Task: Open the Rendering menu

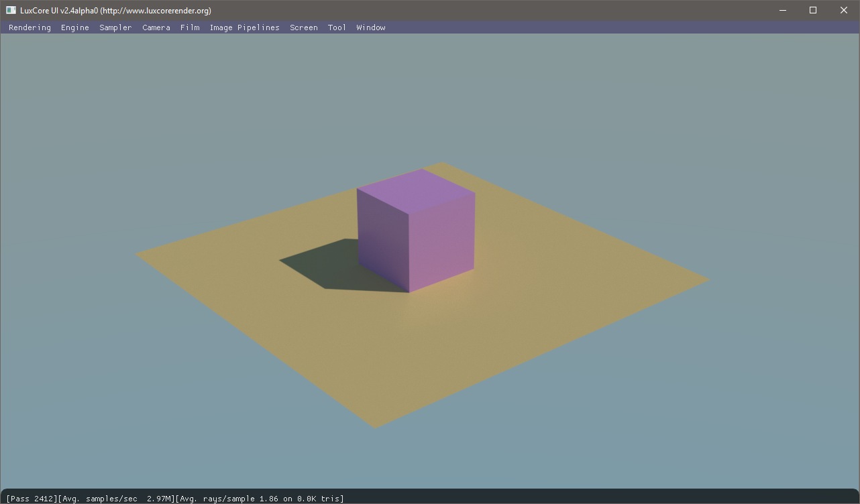Action: 30,27
